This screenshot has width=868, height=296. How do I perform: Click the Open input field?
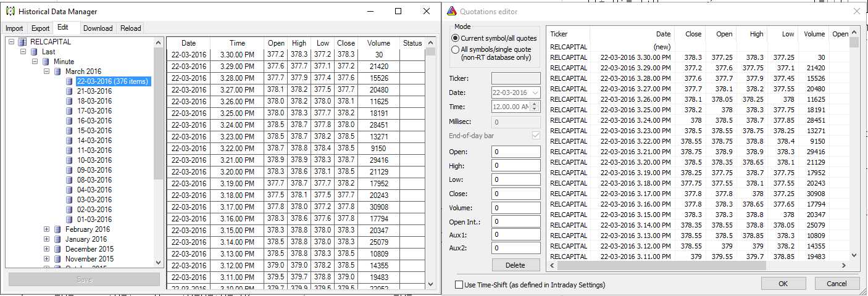coord(515,152)
